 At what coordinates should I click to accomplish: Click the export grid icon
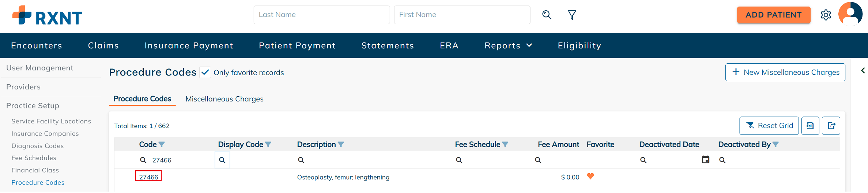pyautogui.click(x=831, y=126)
